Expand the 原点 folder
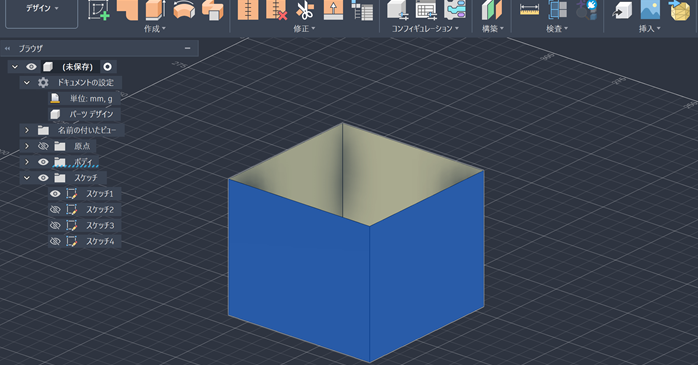 (x=27, y=146)
